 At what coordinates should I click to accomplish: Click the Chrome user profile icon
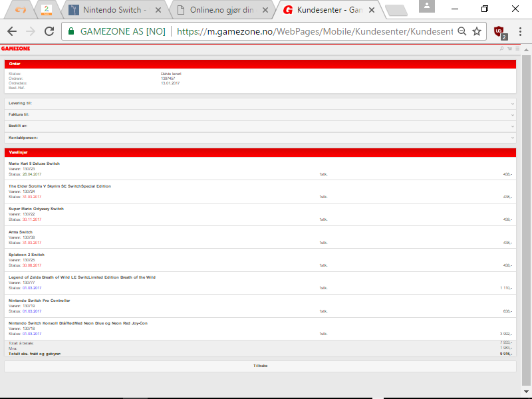pyautogui.click(x=427, y=6)
